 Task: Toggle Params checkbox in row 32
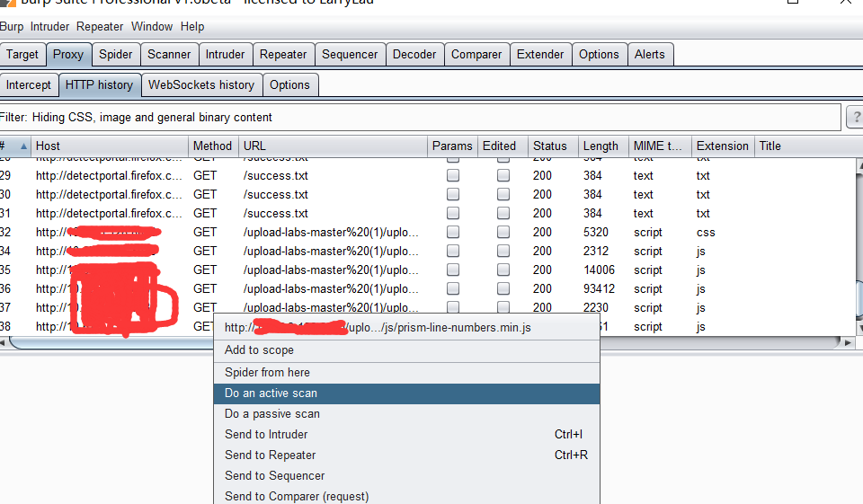453,232
